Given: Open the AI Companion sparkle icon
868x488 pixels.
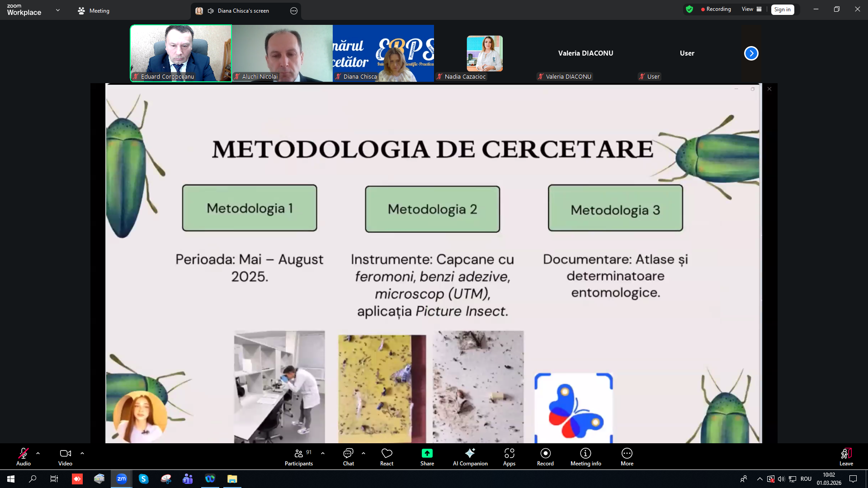Looking at the screenshot, I should pyautogui.click(x=470, y=454).
